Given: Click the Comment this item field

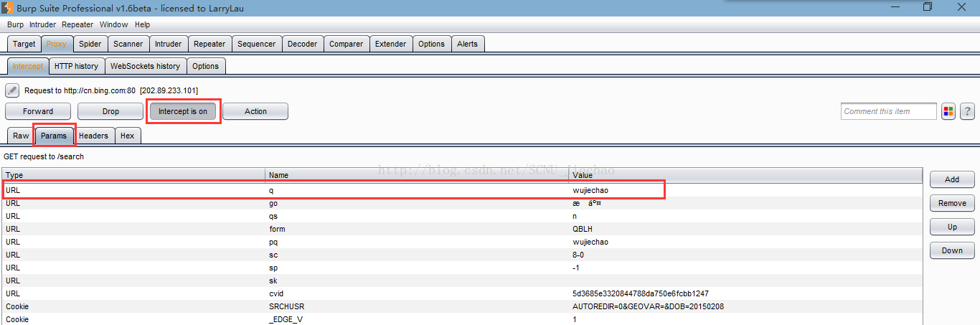Looking at the screenshot, I should click(889, 111).
